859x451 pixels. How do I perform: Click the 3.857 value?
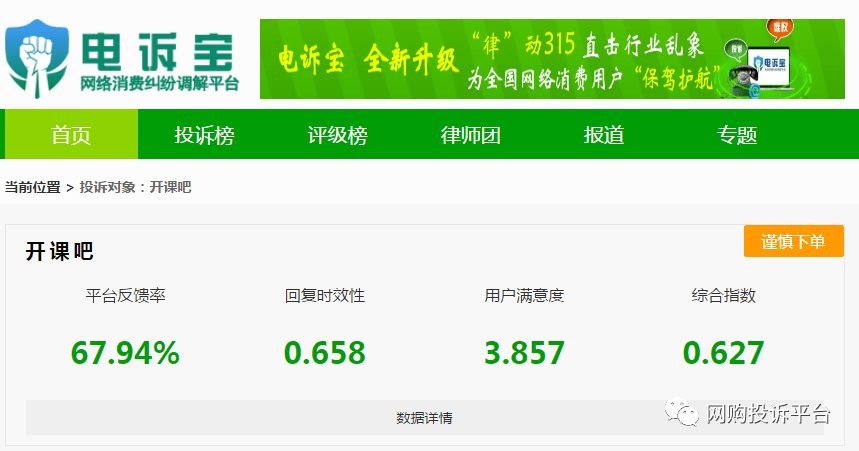click(524, 352)
